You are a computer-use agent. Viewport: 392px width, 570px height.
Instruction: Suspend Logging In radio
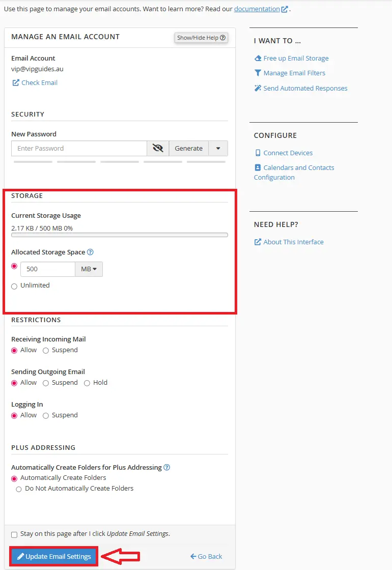46,415
